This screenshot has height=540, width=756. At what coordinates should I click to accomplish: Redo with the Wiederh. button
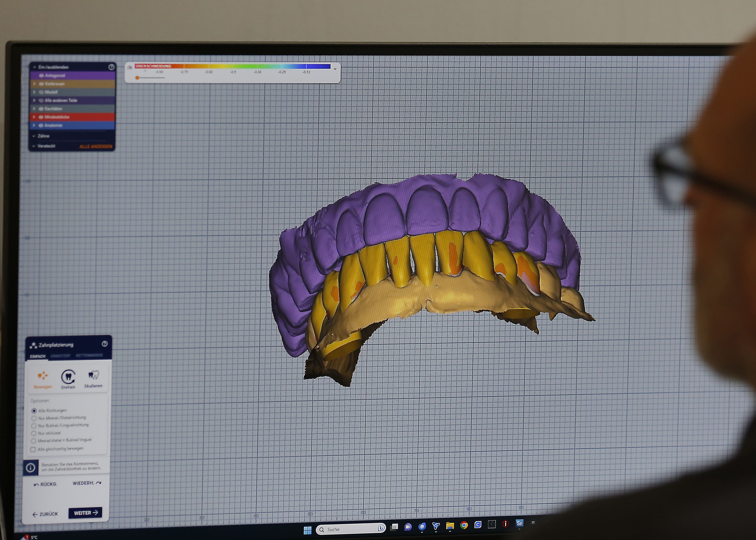point(87,483)
